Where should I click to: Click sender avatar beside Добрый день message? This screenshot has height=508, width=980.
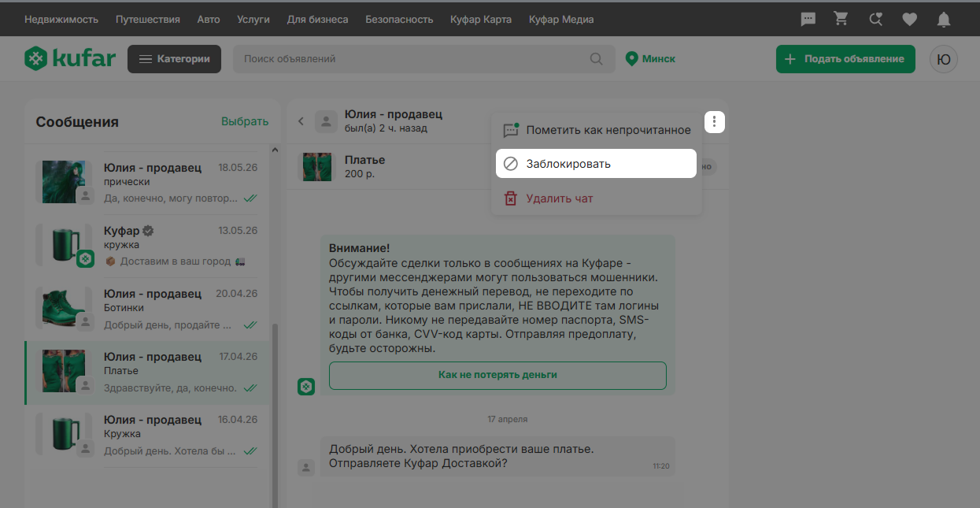[x=306, y=467]
